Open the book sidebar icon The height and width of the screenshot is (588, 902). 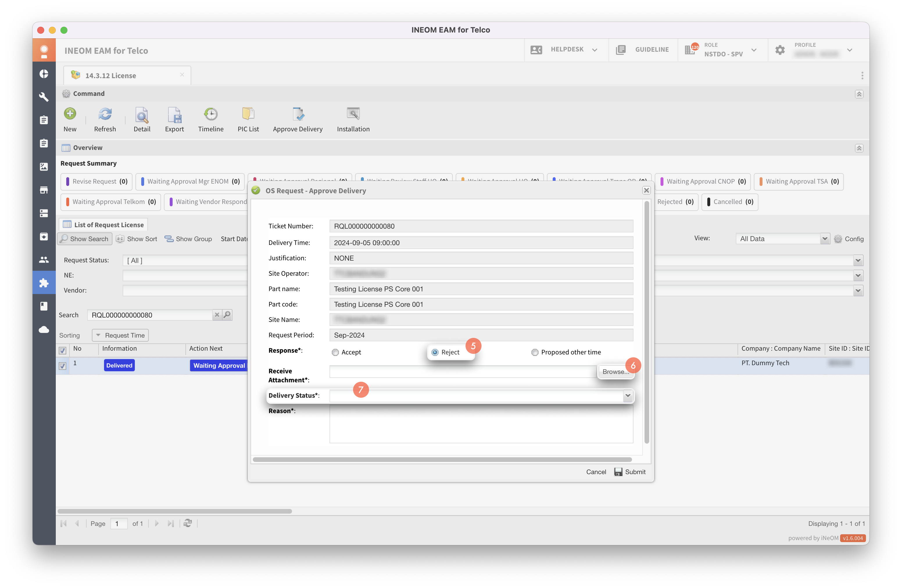click(44, 306)
